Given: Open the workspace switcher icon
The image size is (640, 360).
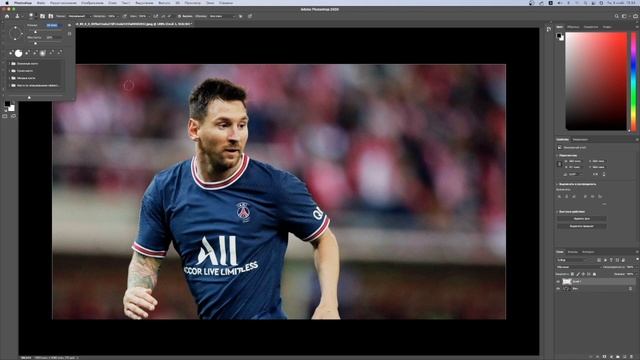Looking at the screenshot, I should pyautogui.click(x=624, y=16).
